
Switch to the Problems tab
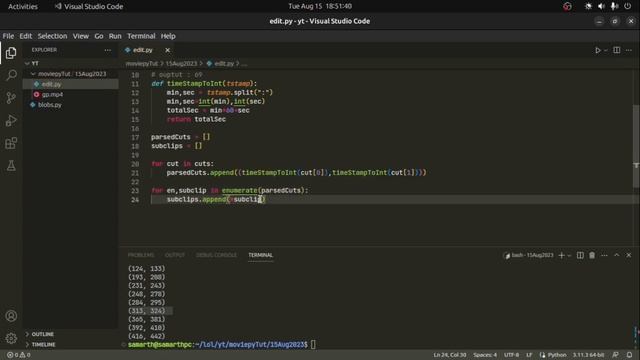click(x=141, y=255)
